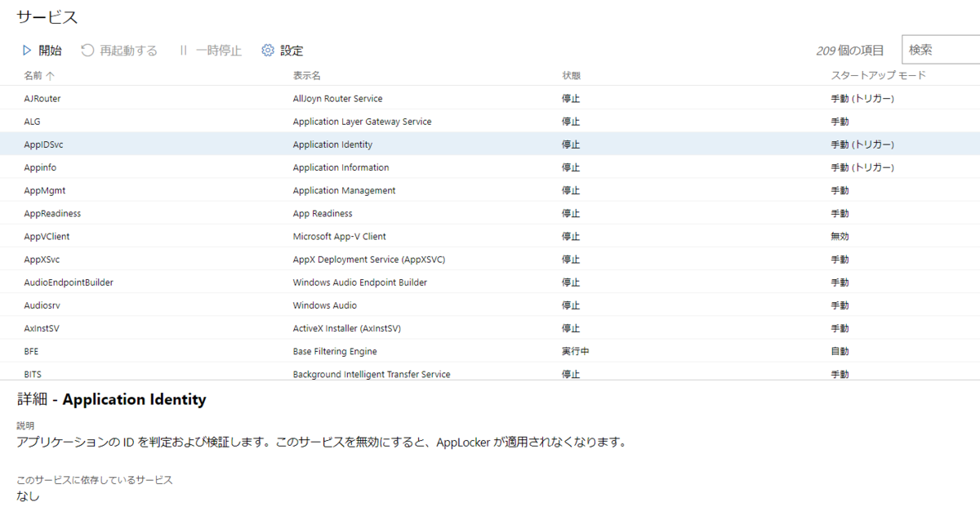The image size is (980, 507).
Task: Click the 一時停止 pause icon
Action: tap(183, 50)
